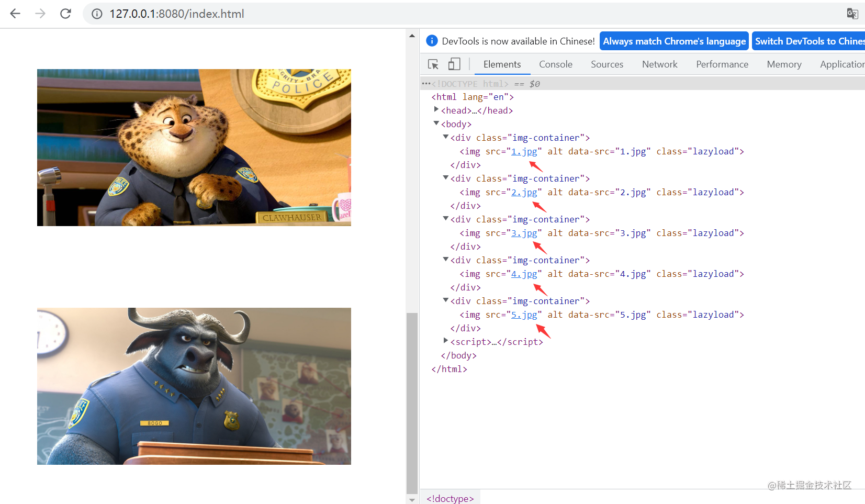Click the page scrollbar up arrow
Screen dimensions: 865x504
[x=412, y=36]
